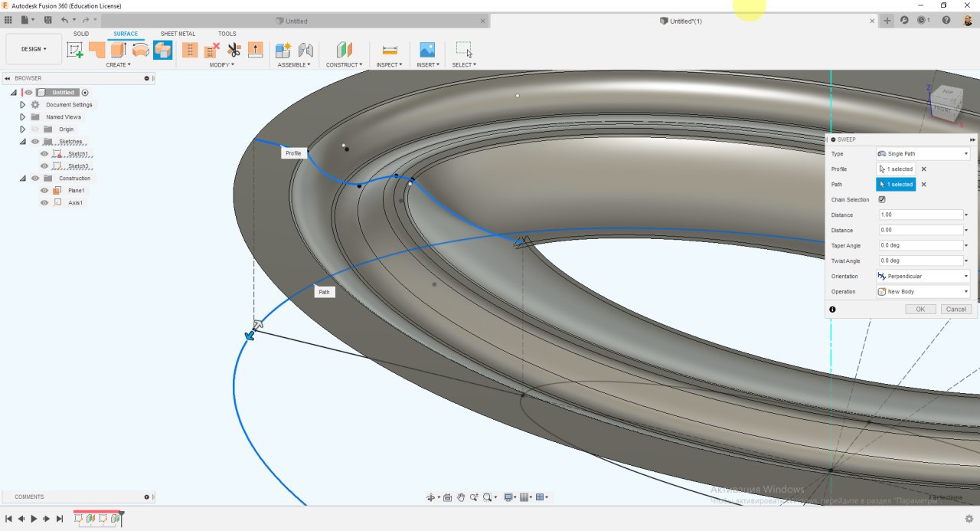
Task: Select the Trim scissors tool
Action: pyautogui.click(x=234, y=50)
